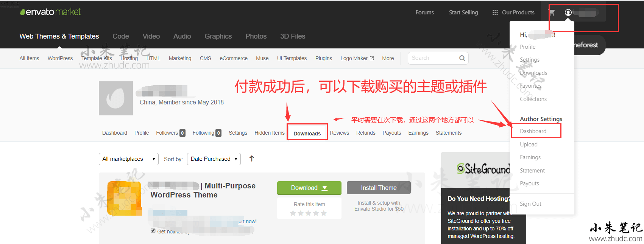Open the purchased theme thumbnail
Screen dimensions: 644x244
(124, 198)
